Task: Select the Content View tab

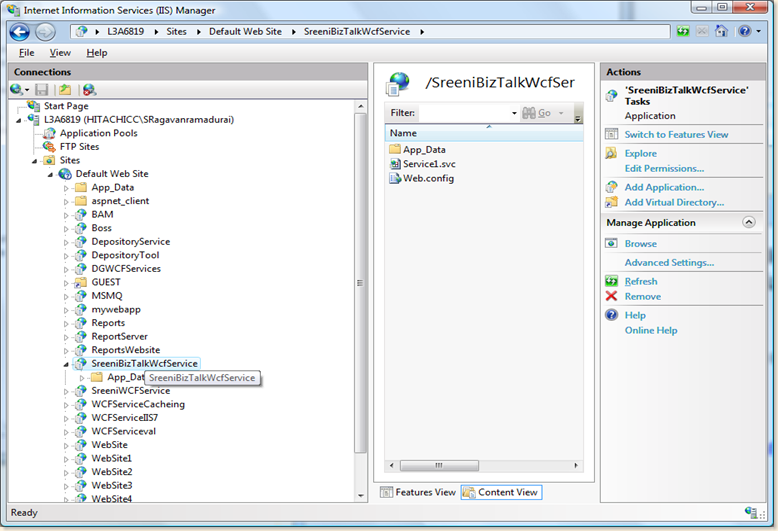Action: click(501, 492)
